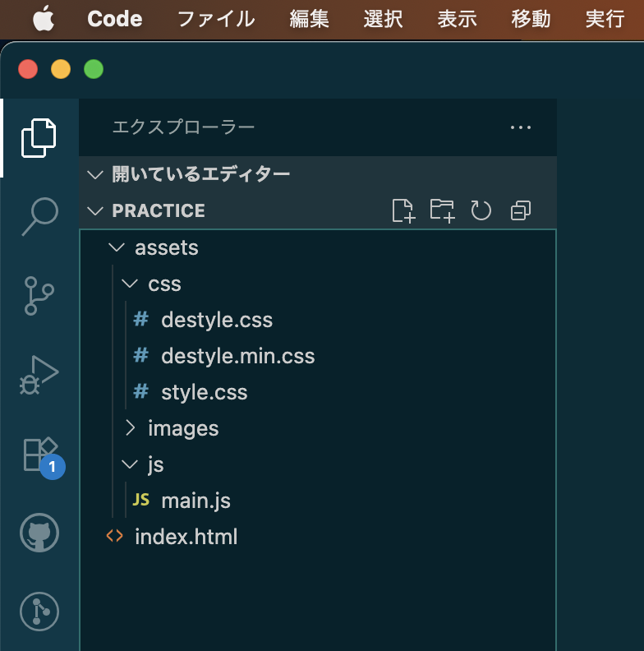Image resolution: width=644 pixels, height=651 pixels.
Task: Refresh the Explorer file tree
Action: tap(481, 211)
